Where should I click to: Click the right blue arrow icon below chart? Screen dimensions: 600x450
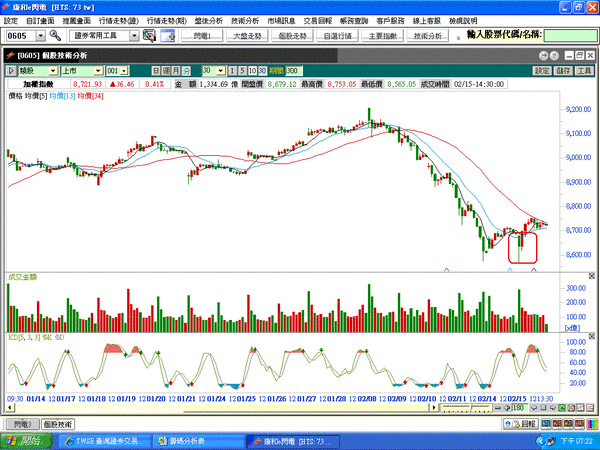[553, 408]
